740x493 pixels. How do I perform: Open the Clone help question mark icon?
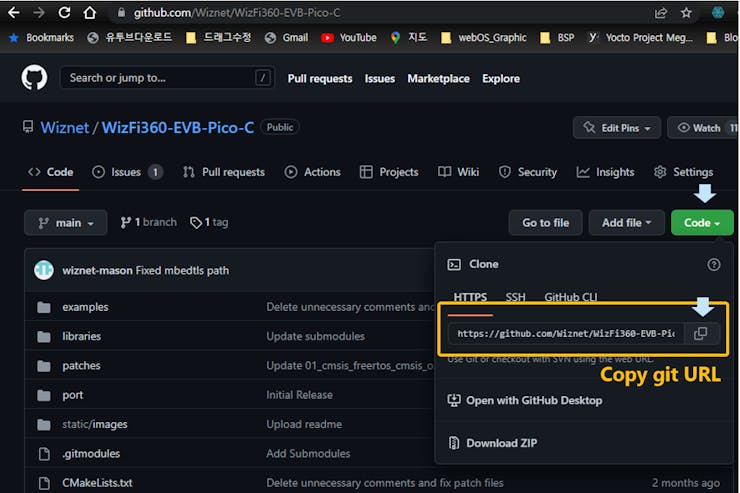tap(714, 265)
